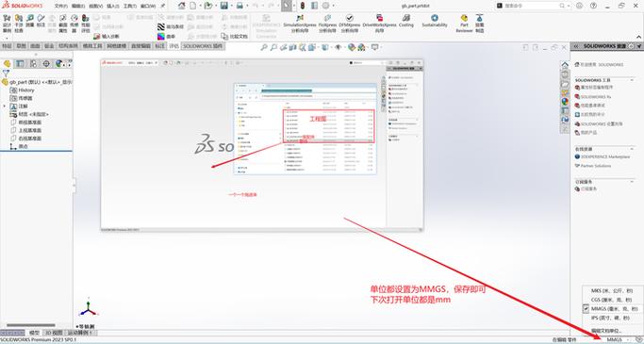
Task: Click the help question mark icon
Action: 593,6
